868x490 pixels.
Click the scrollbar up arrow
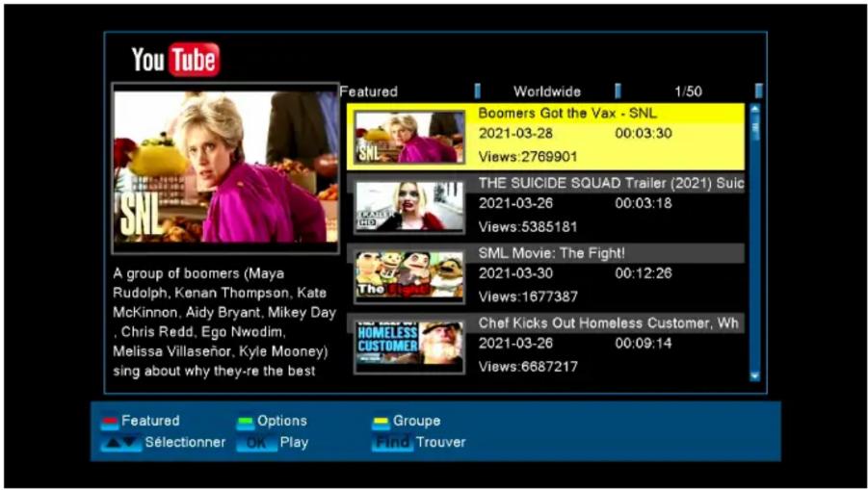point(755,109)
